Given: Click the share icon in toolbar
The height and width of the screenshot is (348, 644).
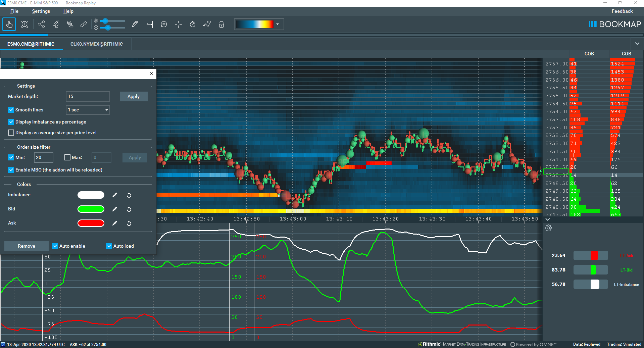Looking at the screenshot, I should coord(41,24).
